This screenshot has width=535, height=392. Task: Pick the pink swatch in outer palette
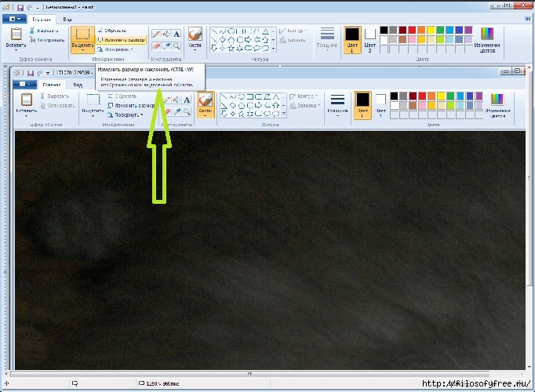[412, 39]
